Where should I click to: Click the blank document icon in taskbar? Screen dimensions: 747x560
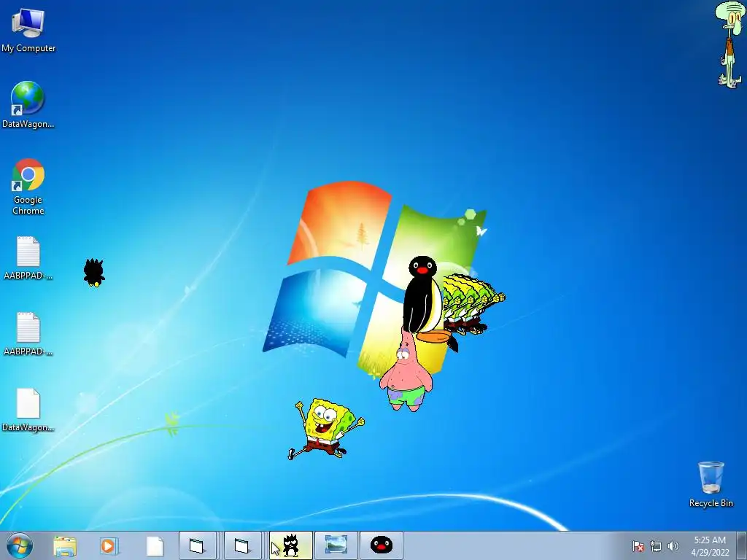click(155, 545)
